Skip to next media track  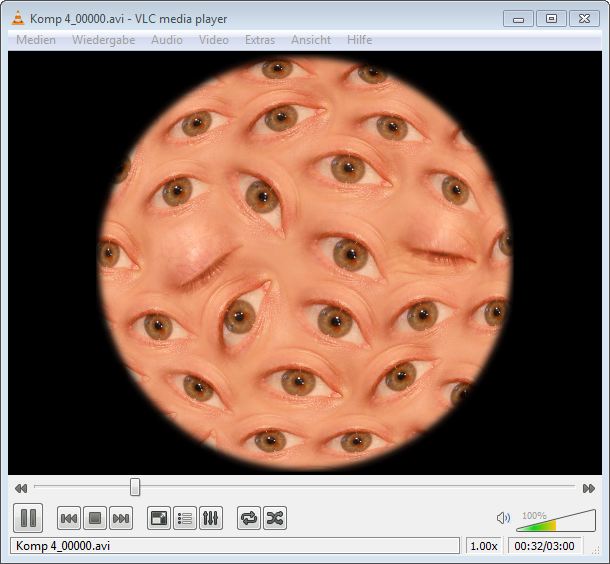coord(121,518)
